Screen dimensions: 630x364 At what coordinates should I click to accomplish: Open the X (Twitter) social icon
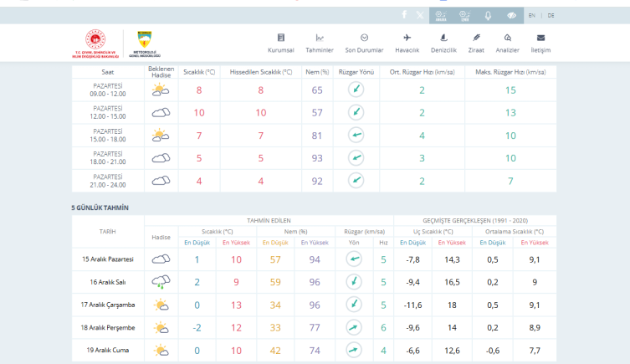pos(420,15)
